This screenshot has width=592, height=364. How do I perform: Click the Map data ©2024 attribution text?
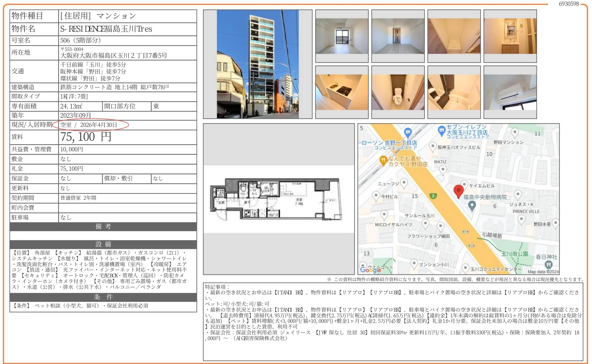pyautogui.click(x=544, y=271)
